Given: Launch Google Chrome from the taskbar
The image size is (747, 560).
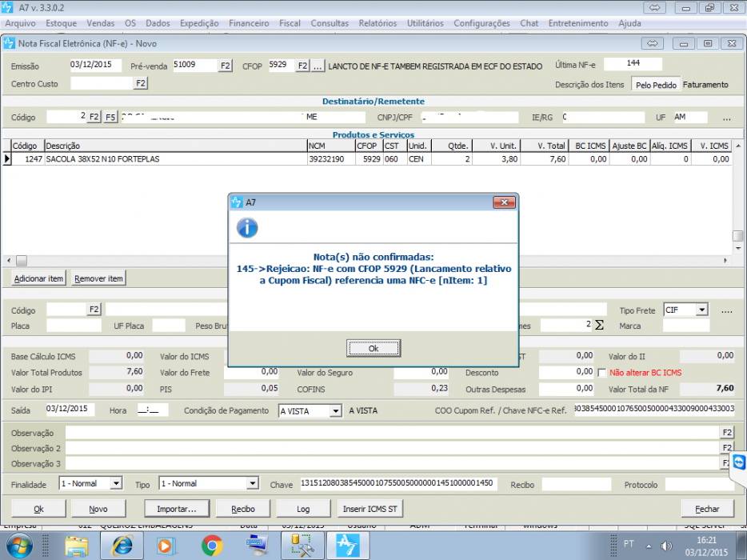Looking at the screenshot, I should pyautogui.click(x=212, y=546).
